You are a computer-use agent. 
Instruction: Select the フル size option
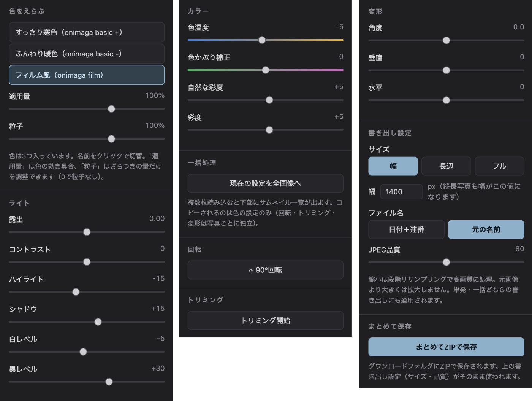499,166
